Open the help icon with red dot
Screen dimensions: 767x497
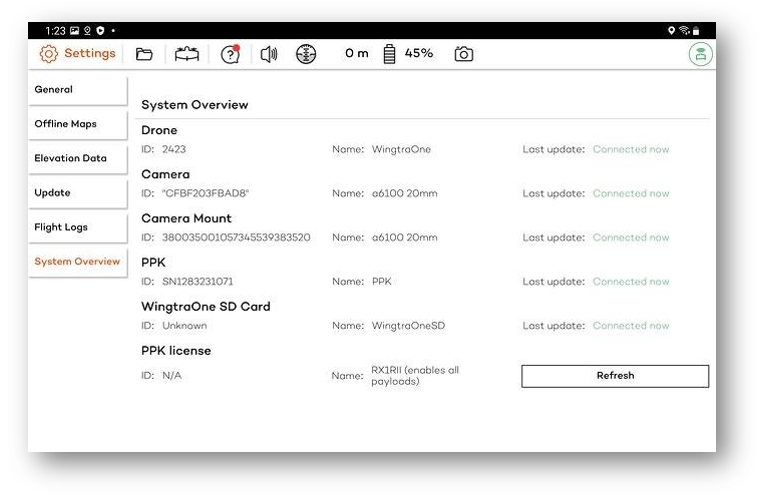click(x=230, y=54)
